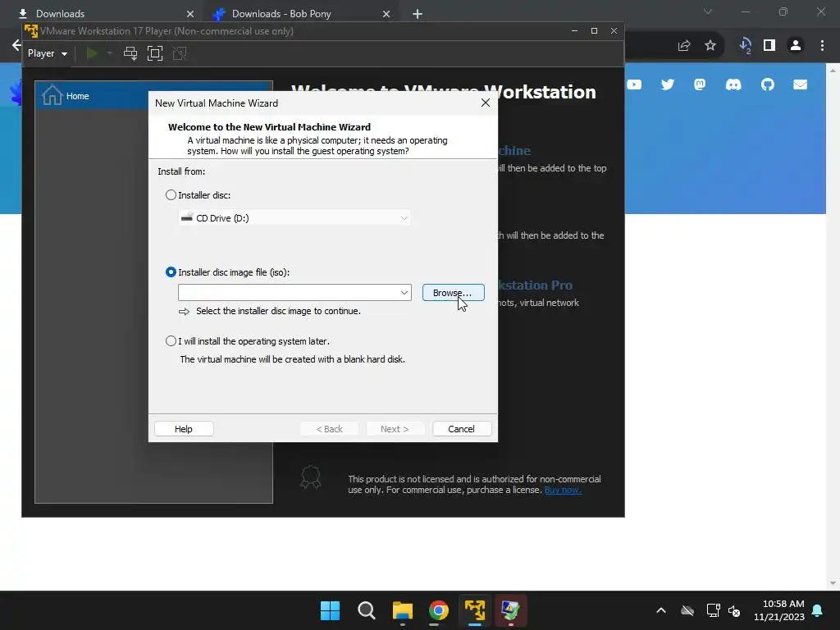Open Google Chrome from taskbar
The width and height of the screenshot is (840, 630).
pyautogui.click(x=439, y=610)
